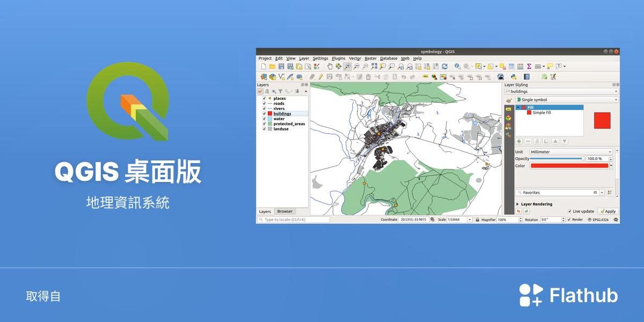Click the Save Project icon
644x322 pixels.
click(x=281, y=66)
